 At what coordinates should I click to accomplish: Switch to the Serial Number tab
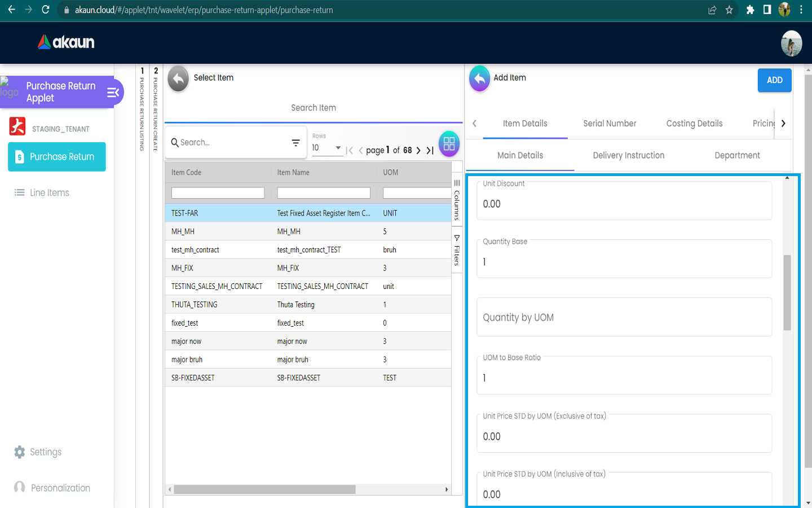coord(610,124)
